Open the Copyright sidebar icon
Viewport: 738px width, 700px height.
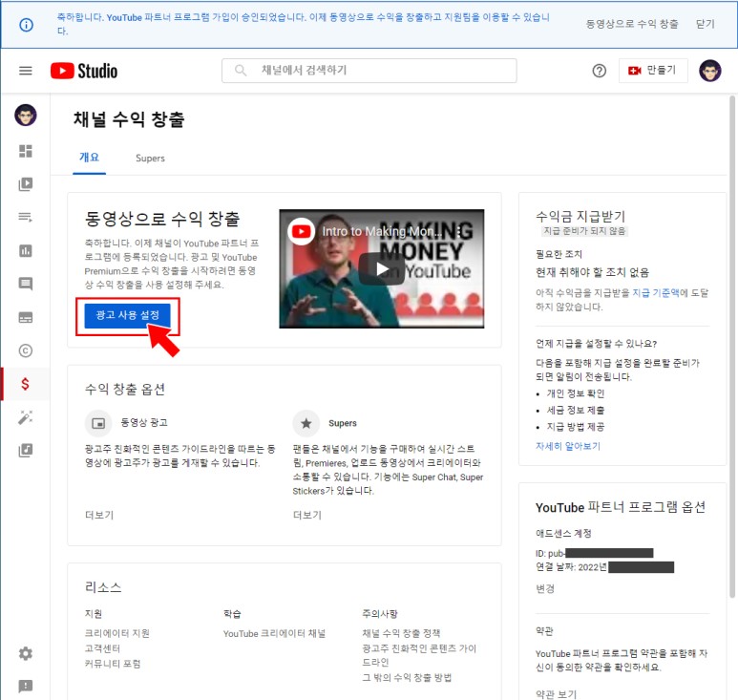tap(26, 350)
